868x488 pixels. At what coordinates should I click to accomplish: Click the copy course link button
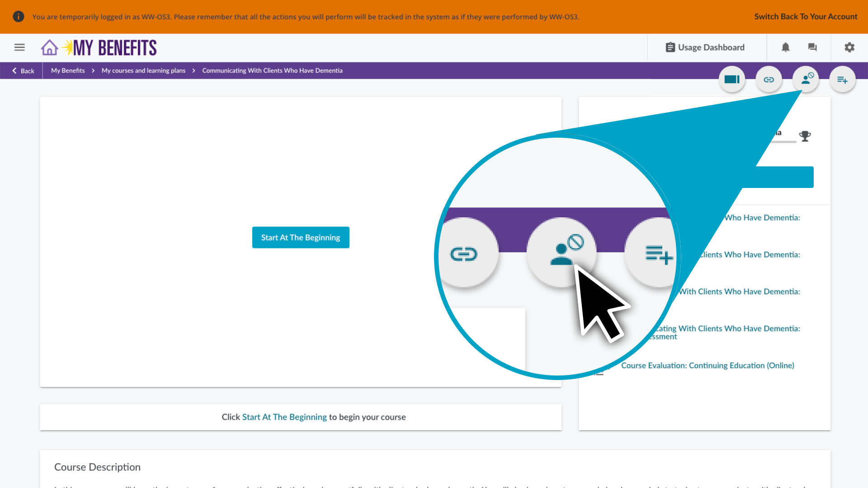coord(769,80)
